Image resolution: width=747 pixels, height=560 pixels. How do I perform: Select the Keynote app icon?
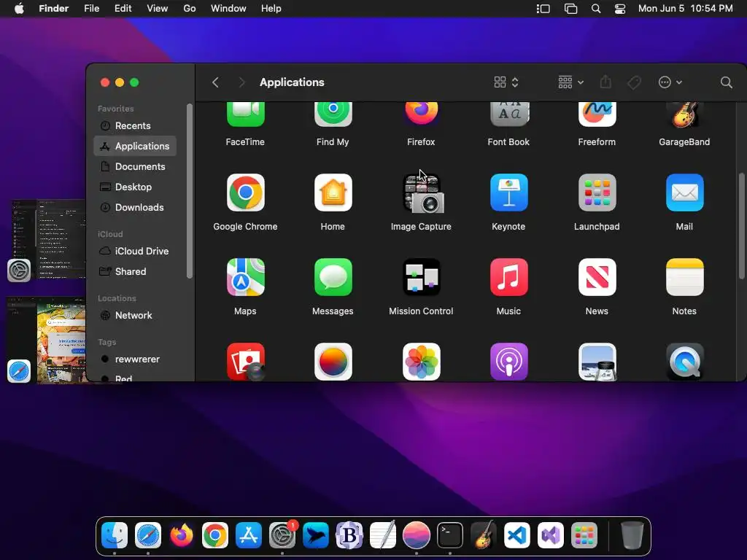pyautogui.click(x=508, y=192)
